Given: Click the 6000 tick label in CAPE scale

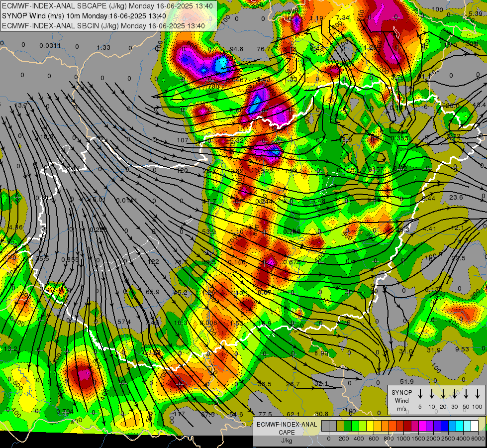Looking at the screenshot, I should (x=479, y=439).
